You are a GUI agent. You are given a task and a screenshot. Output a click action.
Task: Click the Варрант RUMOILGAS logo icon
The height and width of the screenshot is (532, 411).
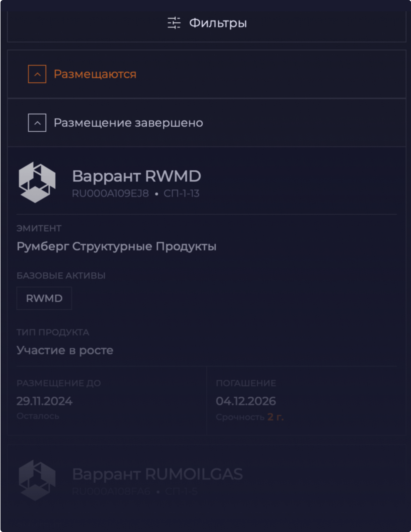(37, 480)
